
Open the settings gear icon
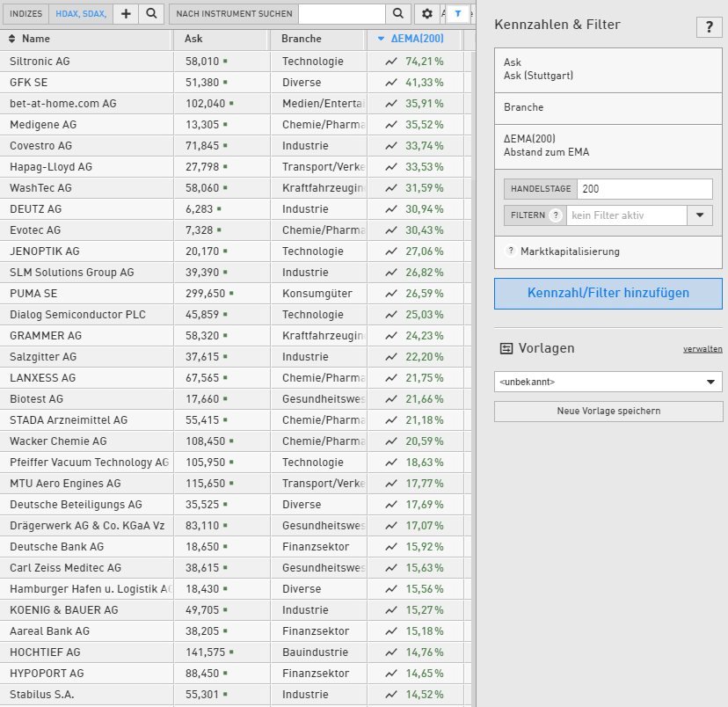427,14
